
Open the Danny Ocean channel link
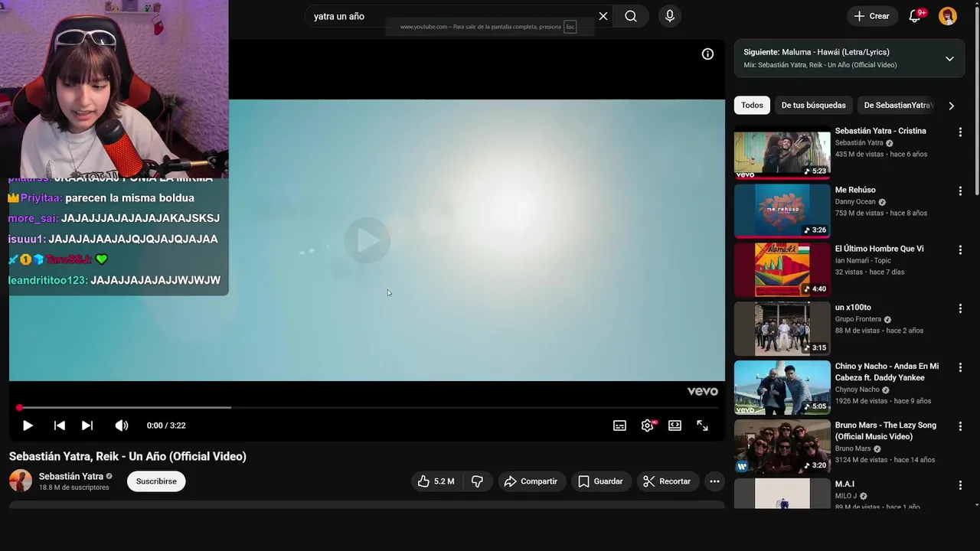[x=855, y=202]
